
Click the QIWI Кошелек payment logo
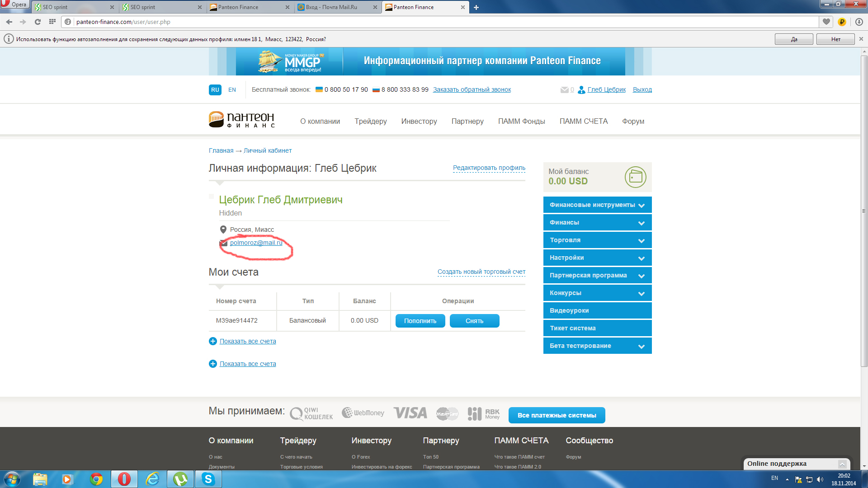311,413
